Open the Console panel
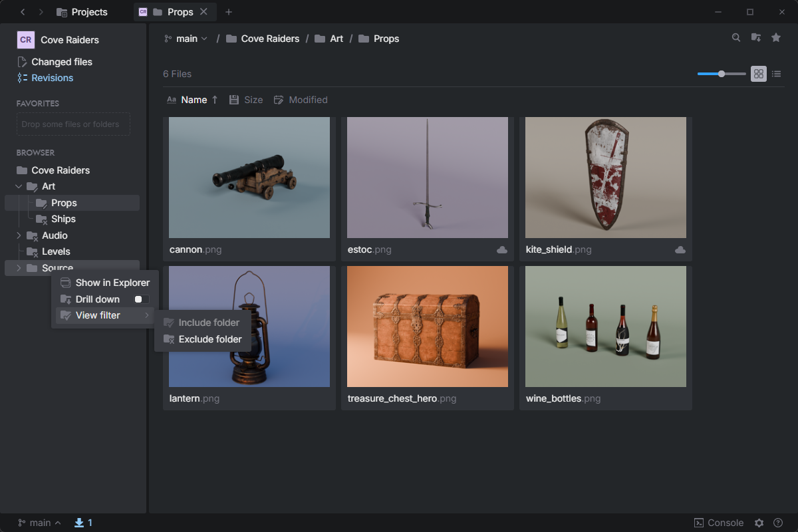This screenshot has height=532, width=798. click(x=719, y=523)
